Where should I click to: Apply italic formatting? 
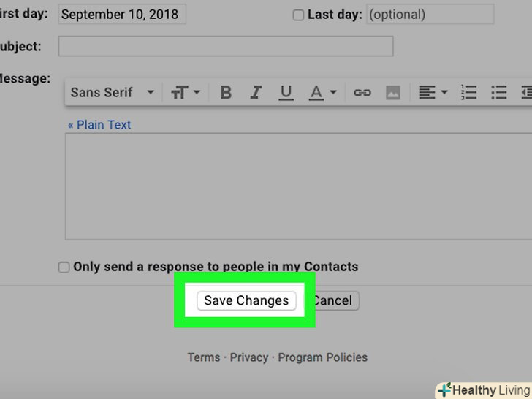pyautogui.click(x=256, y=93)
